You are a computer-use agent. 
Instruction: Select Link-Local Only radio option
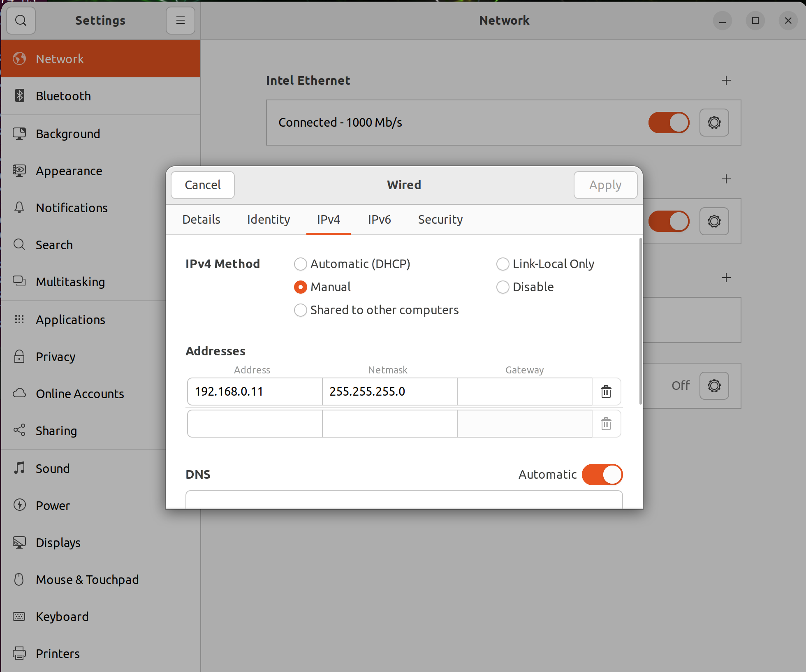(x=503, y=264)
